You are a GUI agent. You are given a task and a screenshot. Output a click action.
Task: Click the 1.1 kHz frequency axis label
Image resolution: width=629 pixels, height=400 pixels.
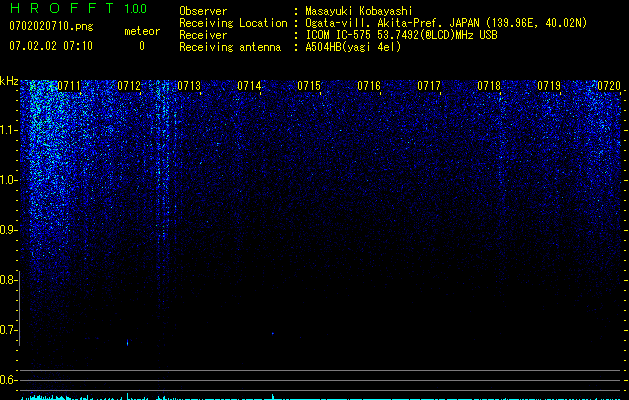(x=8, y=130)
